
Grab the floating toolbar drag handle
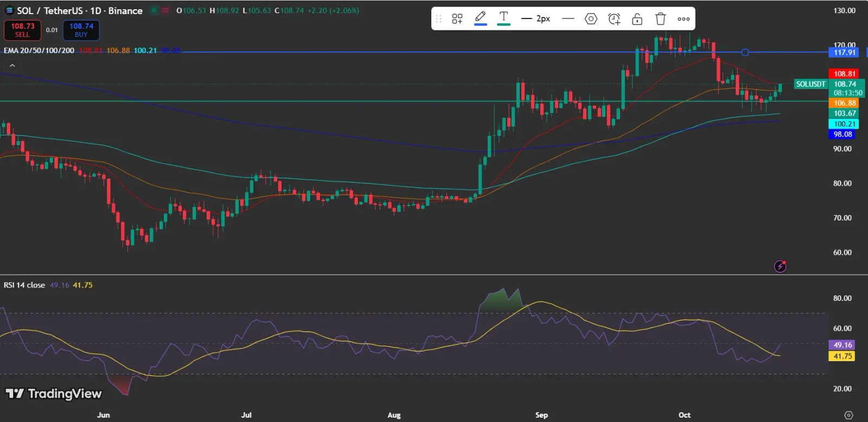[x=439, y=19]
